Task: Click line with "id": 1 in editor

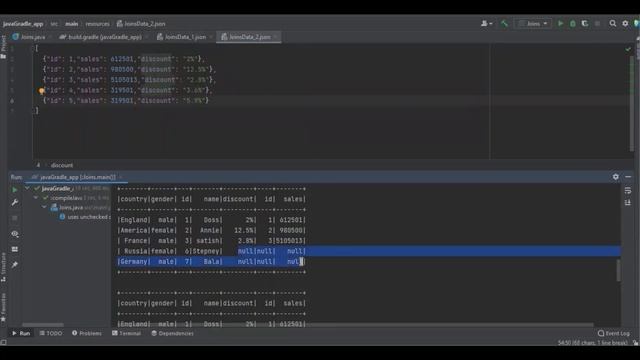Action: click(124, 59)
